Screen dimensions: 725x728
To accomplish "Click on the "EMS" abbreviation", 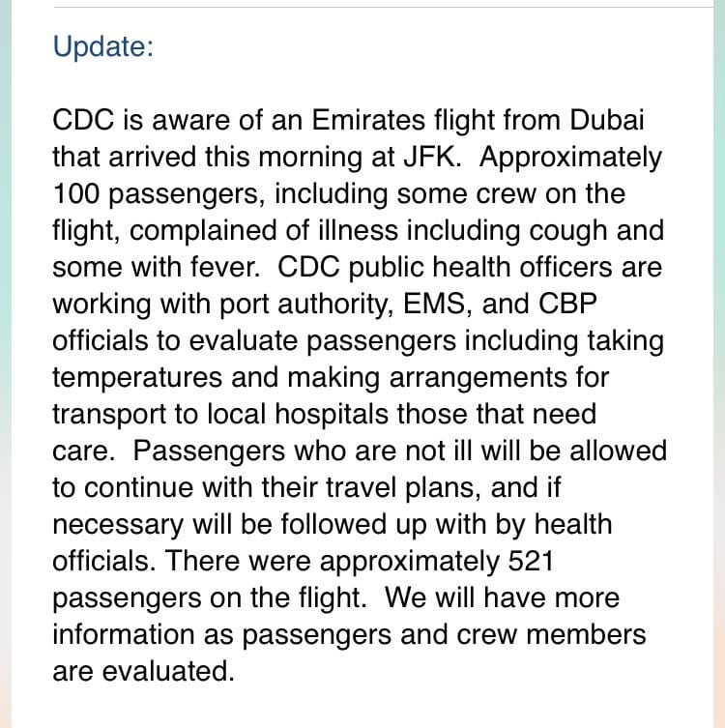I will point(434,305).
